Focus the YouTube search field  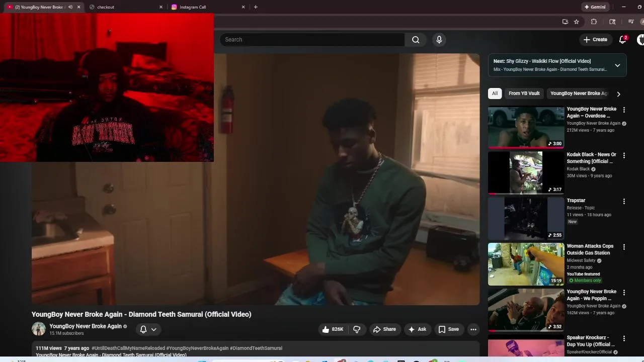pyautogui.click(x=312, y=40)
